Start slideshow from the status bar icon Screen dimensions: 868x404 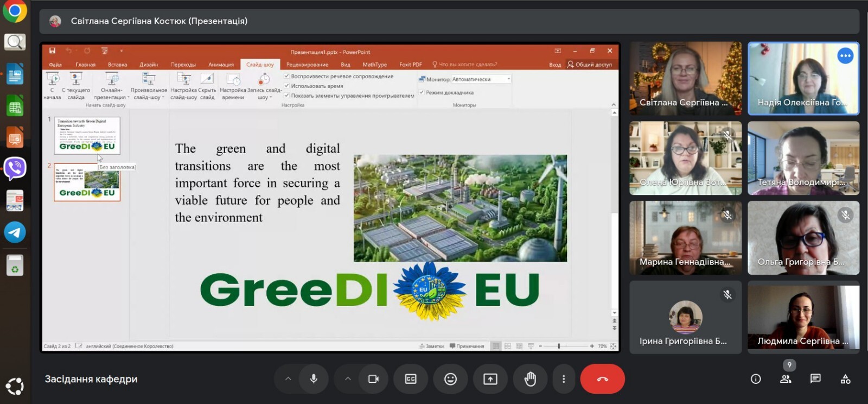(531, 346)
